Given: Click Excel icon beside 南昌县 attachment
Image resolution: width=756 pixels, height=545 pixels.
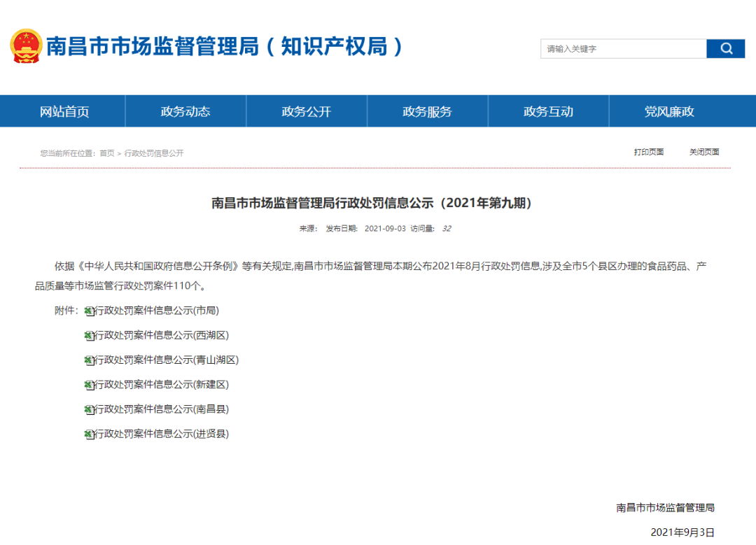Looking at the screenshot, I should point(89,409).
